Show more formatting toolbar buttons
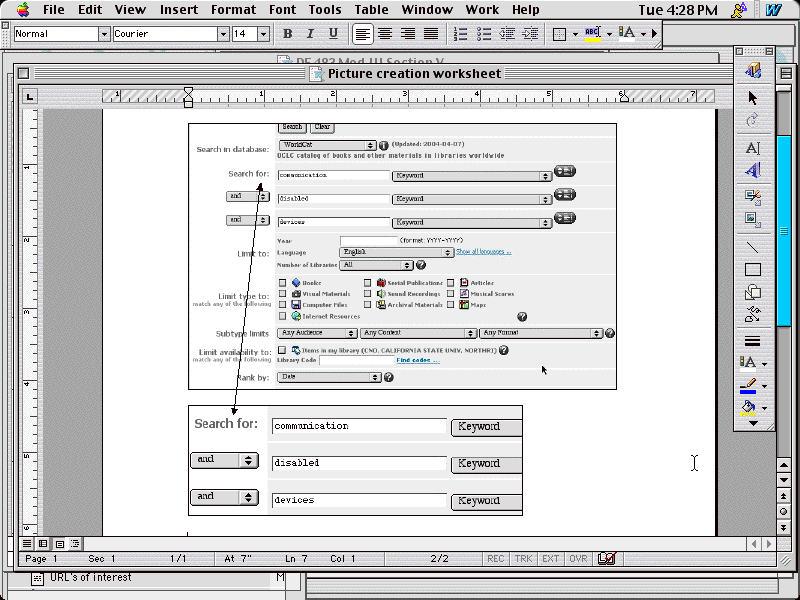Screen dimensions: 800x600 tap(655, 34)
